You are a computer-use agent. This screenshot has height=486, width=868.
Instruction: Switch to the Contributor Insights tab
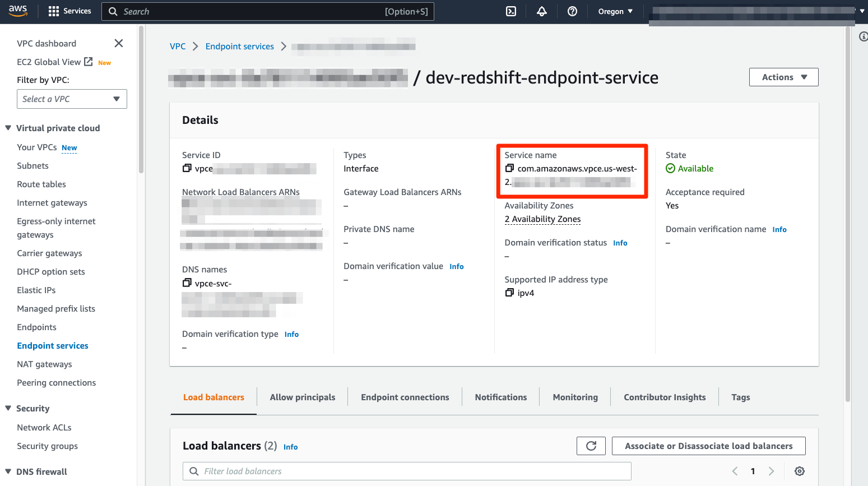click(x=665, y=397)
